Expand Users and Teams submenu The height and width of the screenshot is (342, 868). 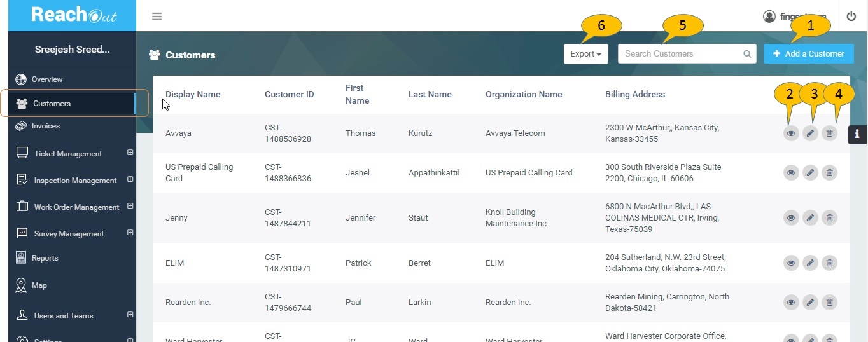(x=130, y=315)
